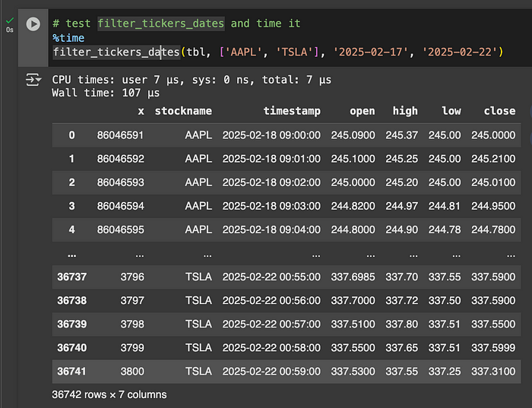Click the 36742 rows × 7 columns summary
Screen dimensions: 532x408
coord(109,394)
